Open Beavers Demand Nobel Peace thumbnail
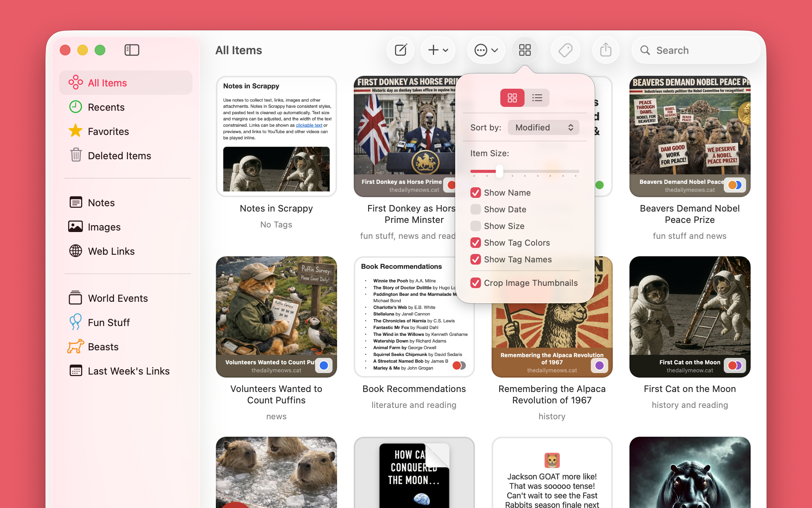Image resolution: width=812 pixels, height=508 pixels. coord(690,136)
